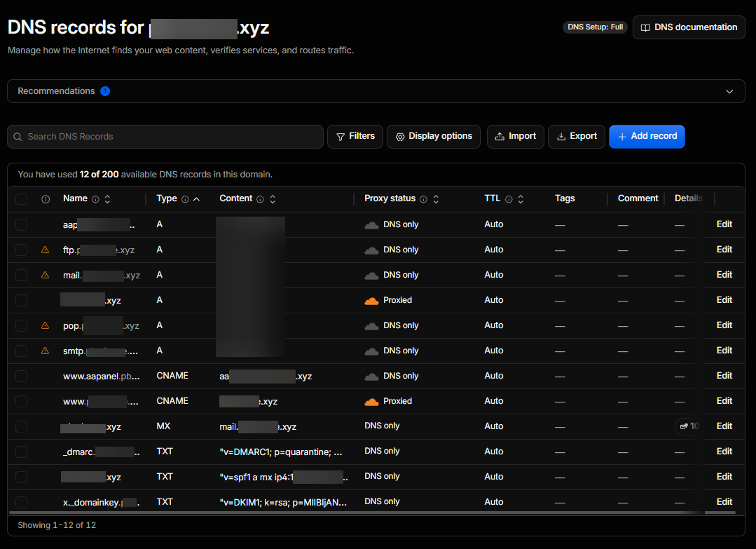The image size is (756, 549).
Task: Expand the Recommendations panel chevron
Action: tap(729, 91)
